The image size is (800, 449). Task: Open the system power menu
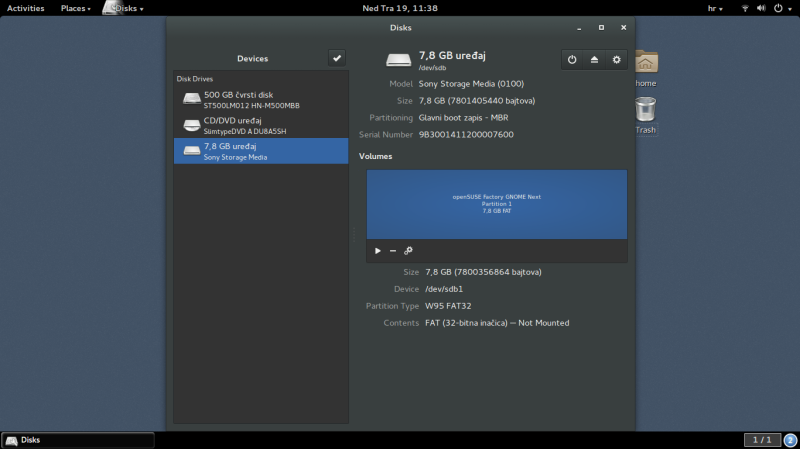click(x=780, y=8)
